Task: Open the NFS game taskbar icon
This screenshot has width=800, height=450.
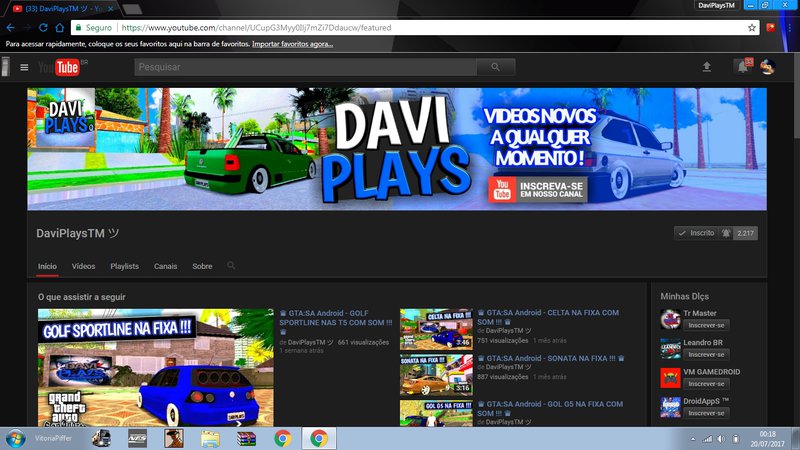Action: (137, 438)
